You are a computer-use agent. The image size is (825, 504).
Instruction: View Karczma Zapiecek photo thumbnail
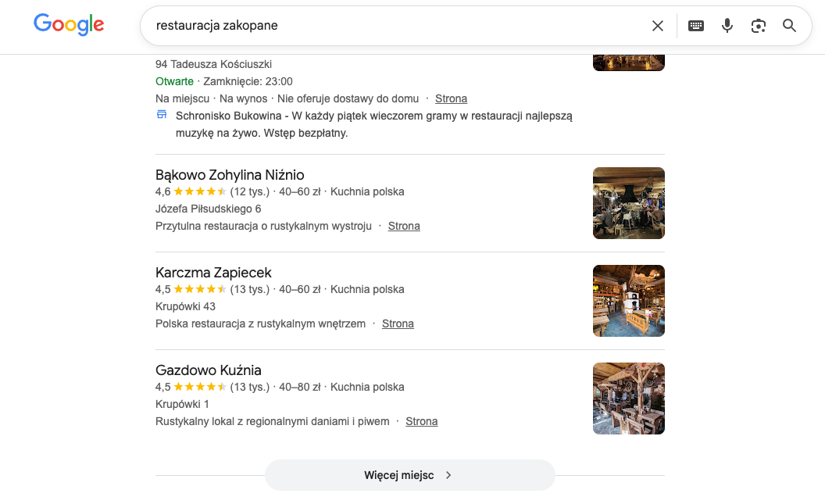[628, 301]
